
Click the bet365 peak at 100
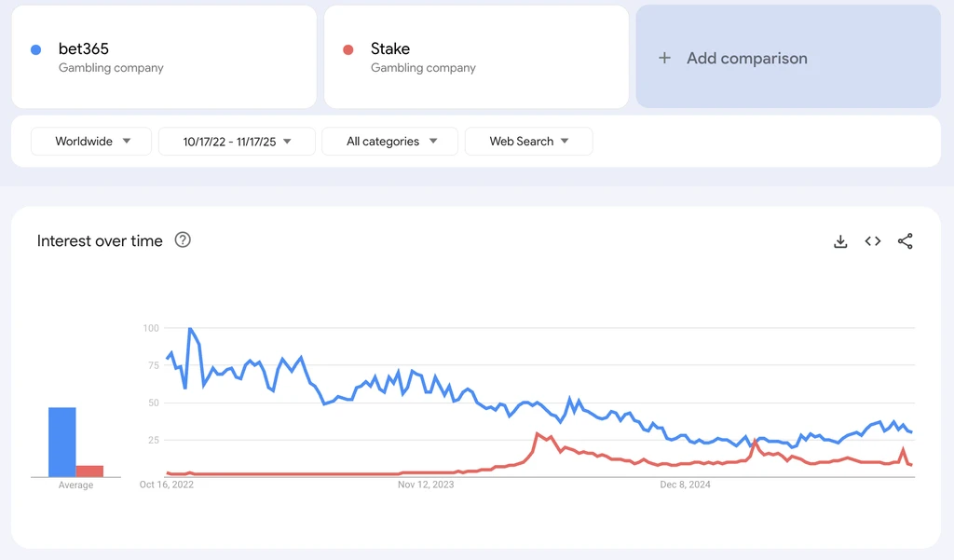point(190,329)
